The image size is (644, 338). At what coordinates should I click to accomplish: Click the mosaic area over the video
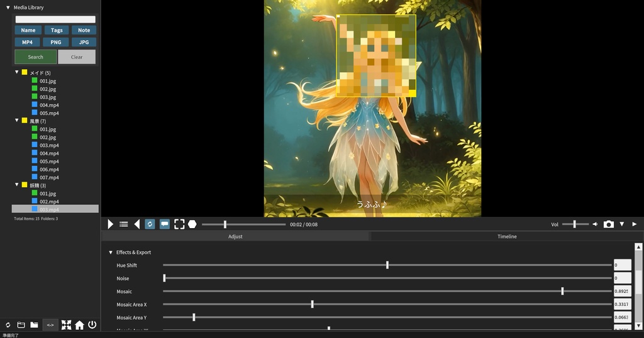tap(376, 56)
